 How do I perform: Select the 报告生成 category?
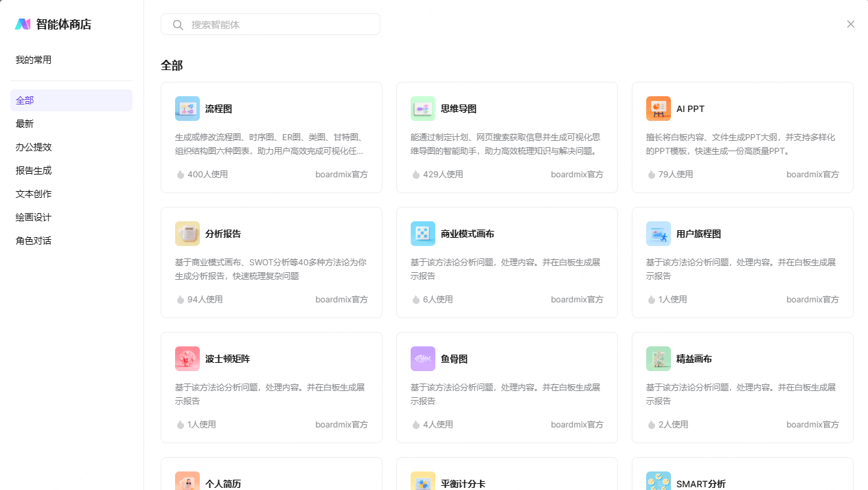click(34, 170)
